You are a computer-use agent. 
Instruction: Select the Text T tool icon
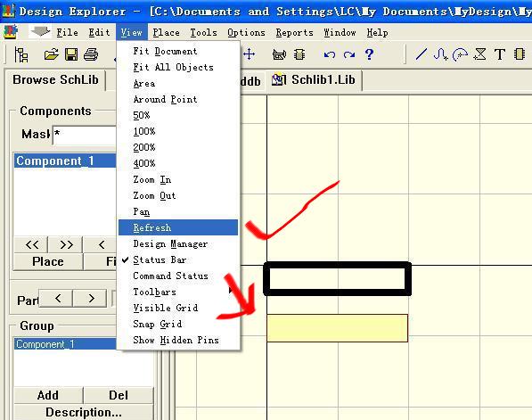coord(500,54)
